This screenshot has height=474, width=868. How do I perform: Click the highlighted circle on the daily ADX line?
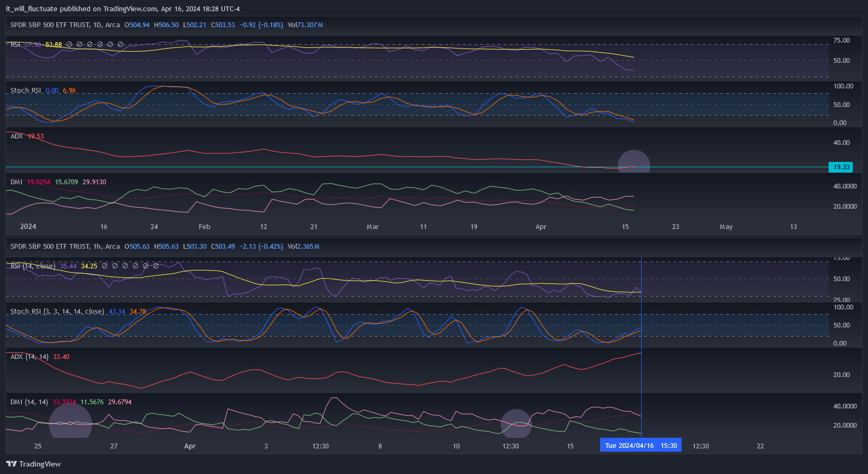pos(634,162)
